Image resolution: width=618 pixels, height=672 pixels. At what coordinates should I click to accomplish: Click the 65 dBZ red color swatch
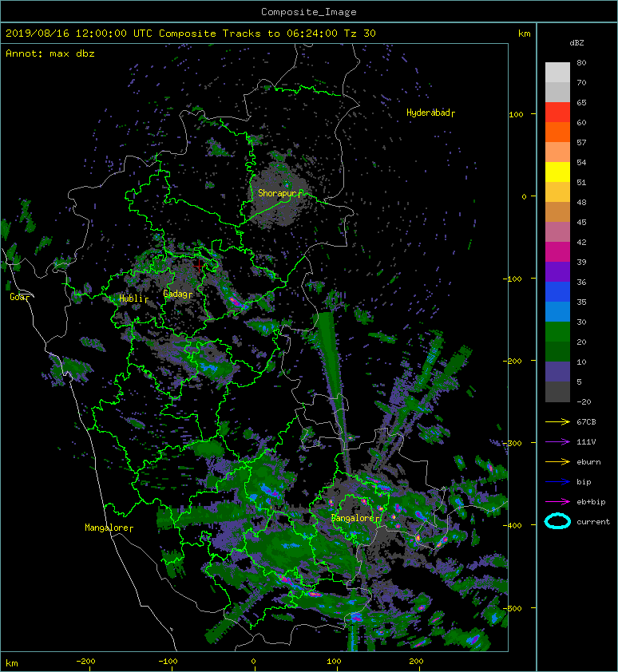pos(557,113)
